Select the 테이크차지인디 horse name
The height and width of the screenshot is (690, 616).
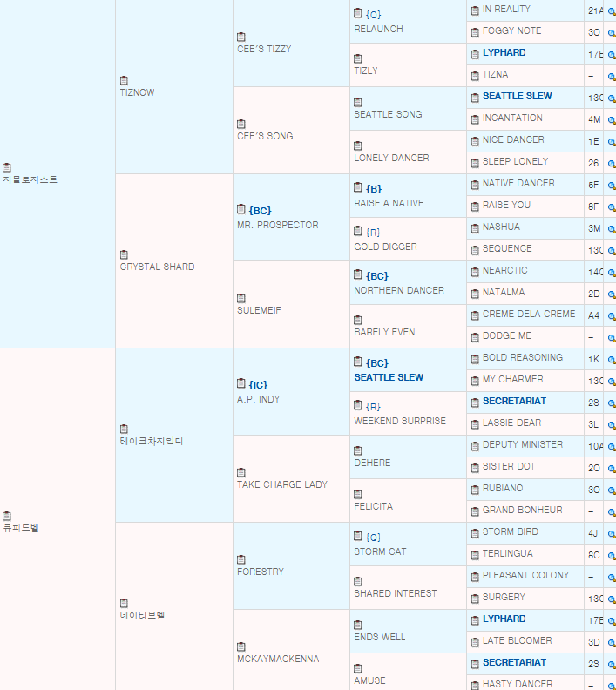[152, 441]
